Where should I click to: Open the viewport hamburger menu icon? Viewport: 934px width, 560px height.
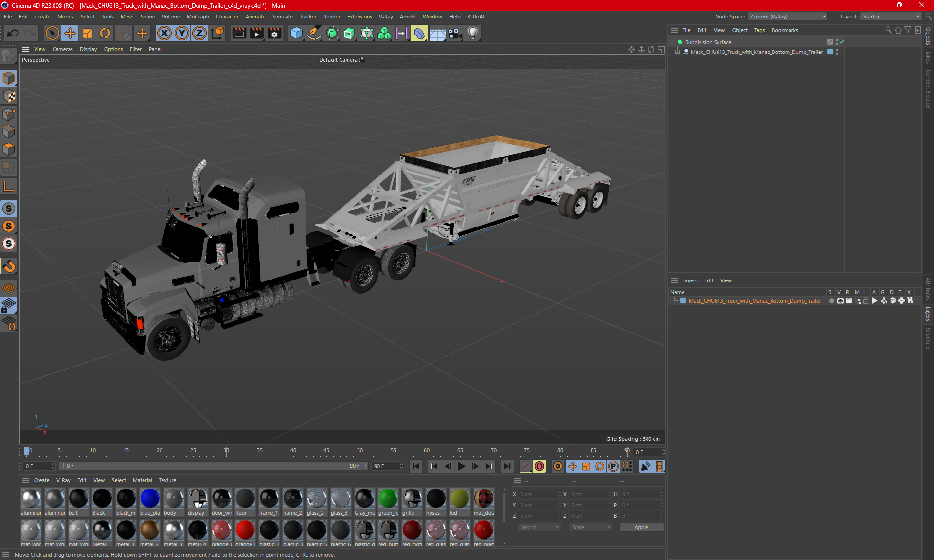pyautogui.click(x=26, y=49)
